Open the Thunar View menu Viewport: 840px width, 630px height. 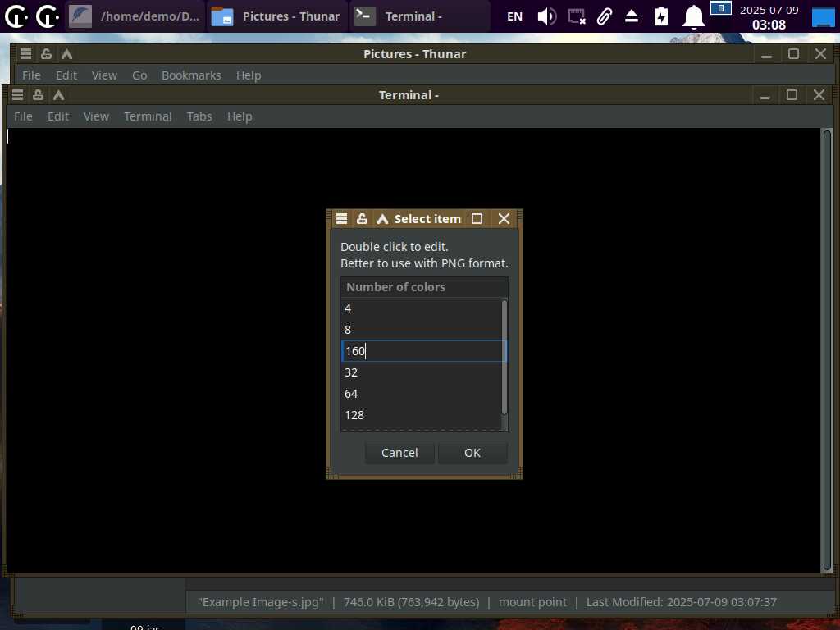[104, 75]
